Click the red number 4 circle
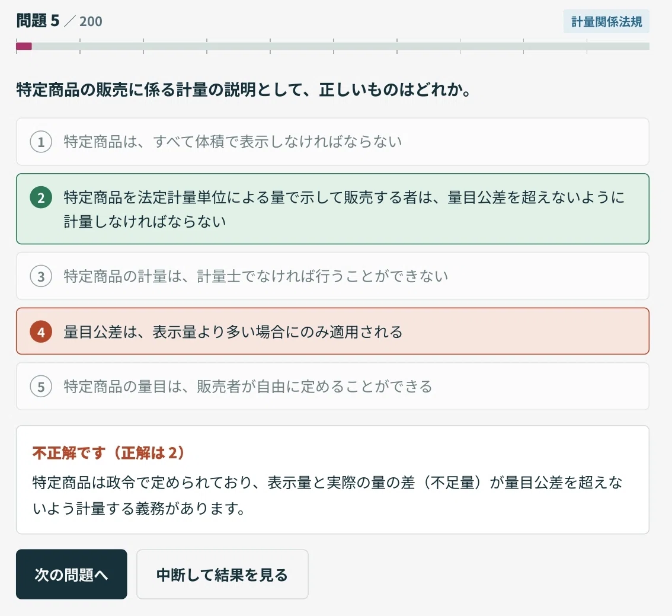This screenshot has width=672, height=616. tap(41, 332)
